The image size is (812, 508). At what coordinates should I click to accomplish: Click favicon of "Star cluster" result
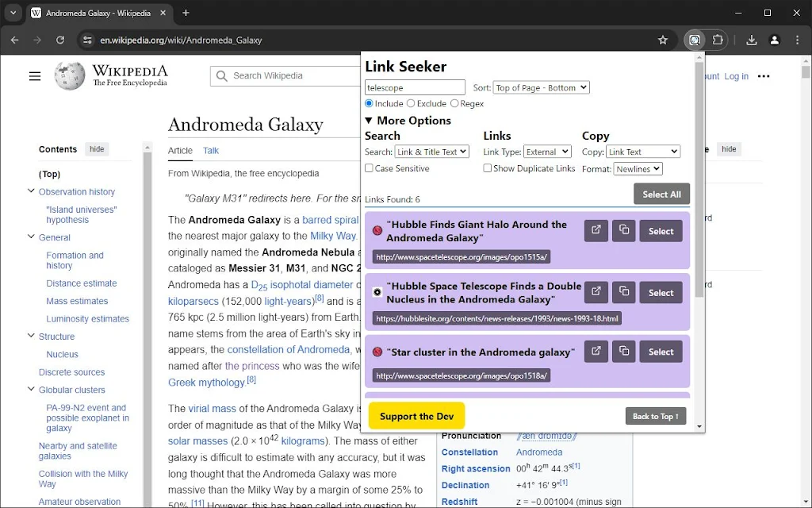click(x=377, y=352)
